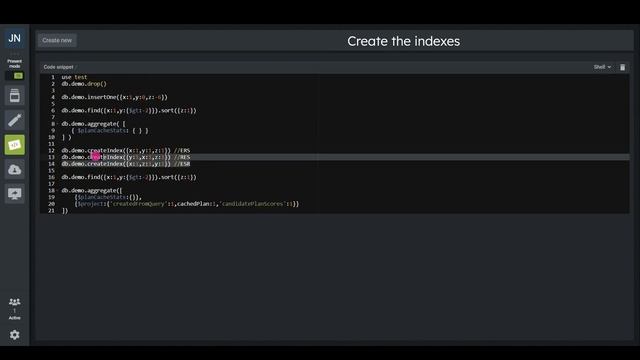Click the createIndex line ending //ERS
This screenshot has height=360, width=640.
point(126,151)
